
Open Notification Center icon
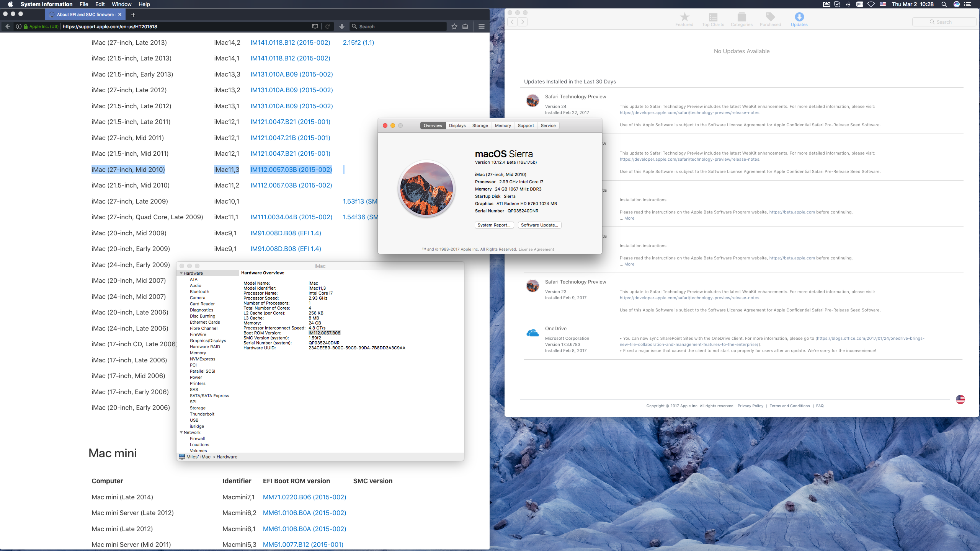click(968, 4)
